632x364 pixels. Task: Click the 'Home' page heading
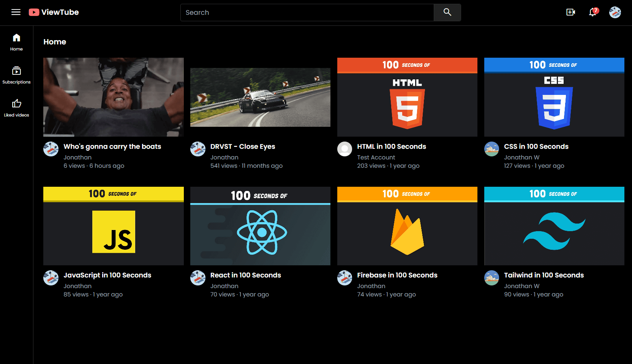[55, 42]
